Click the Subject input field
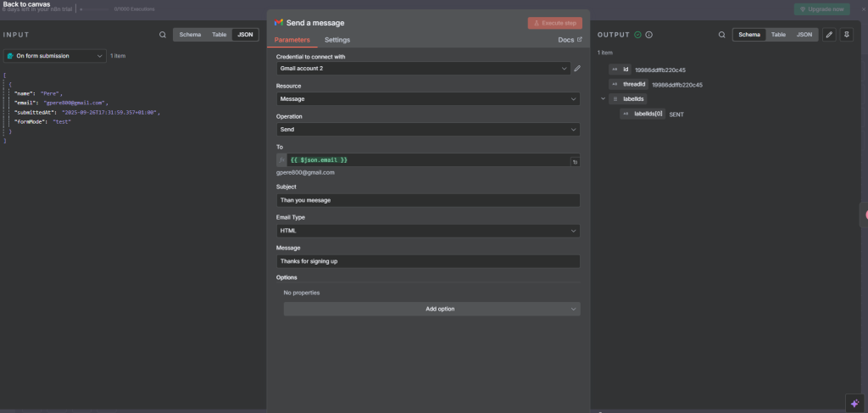Viewport: 868px width, 413px height. [x=428, y=200]
